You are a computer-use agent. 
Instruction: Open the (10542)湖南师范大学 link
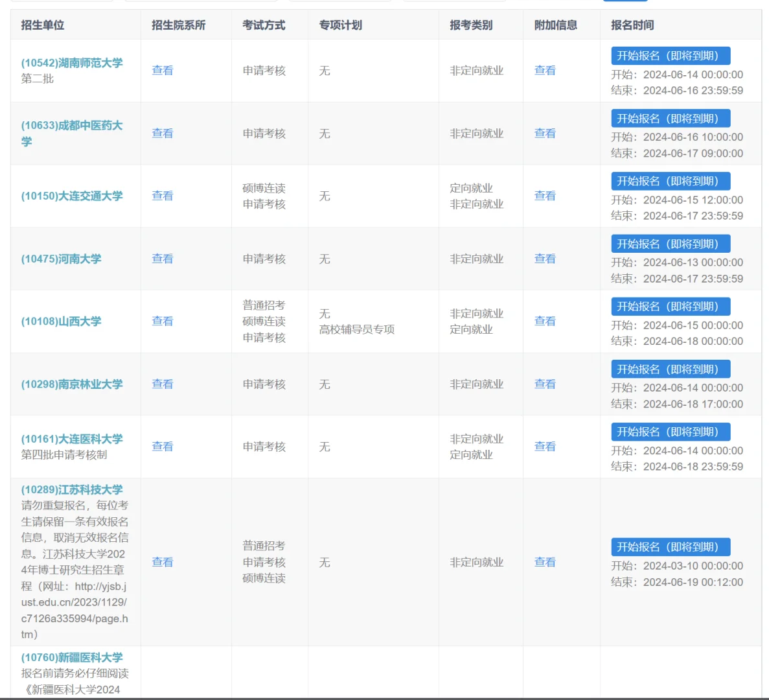click(72, 63)
